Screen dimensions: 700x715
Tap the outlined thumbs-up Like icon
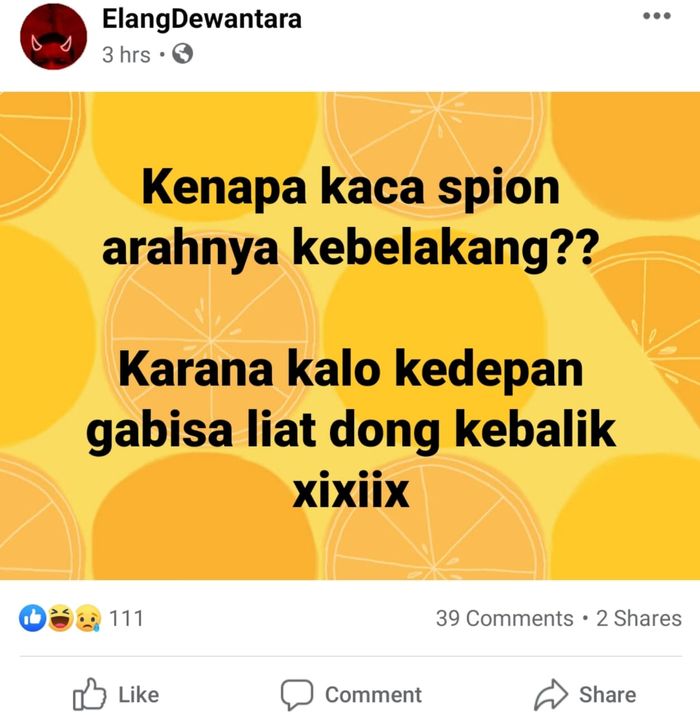pyautogui.click(x=89, y=694)
